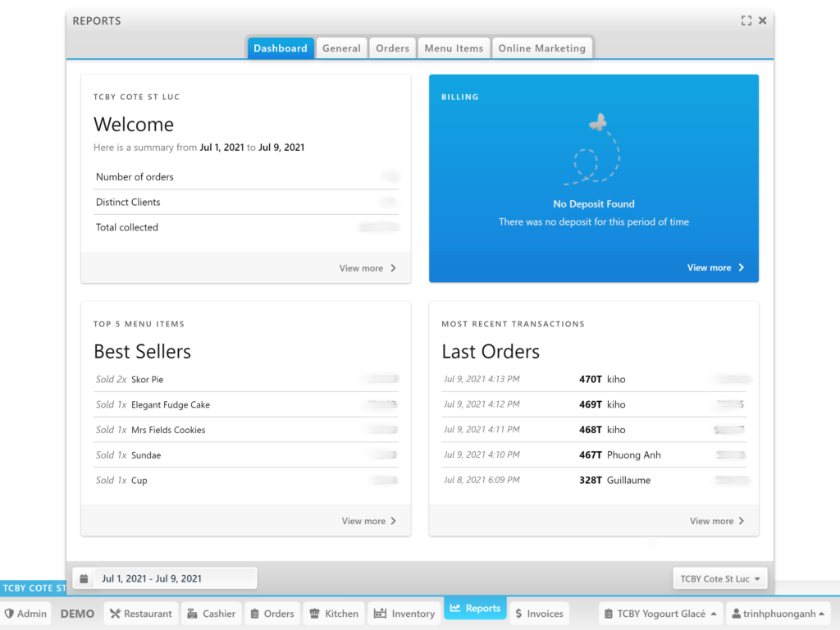This screenshot has width=840, height=630.
Task: Open Orders clipboard in bottom toolbar
Action: 272,614
